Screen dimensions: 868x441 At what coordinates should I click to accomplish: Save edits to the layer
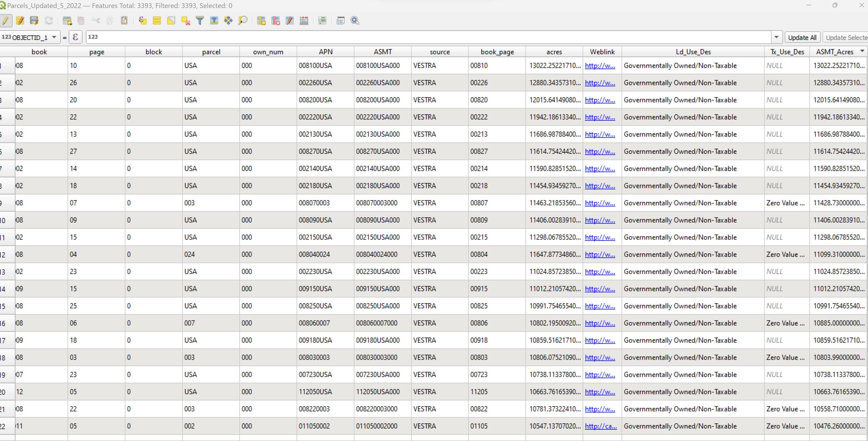coord(34,21)
